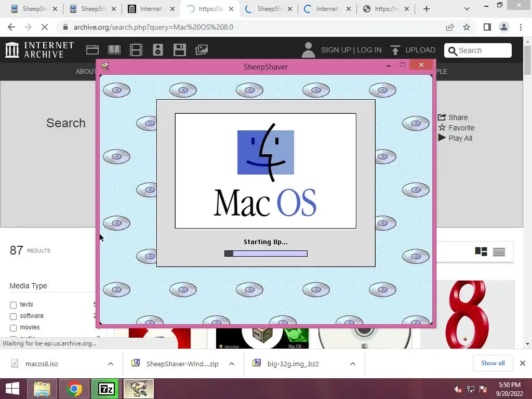Click the Media Type heading
Screen dimensions: 532x399
pyautogui.click(x=28, y=286)
